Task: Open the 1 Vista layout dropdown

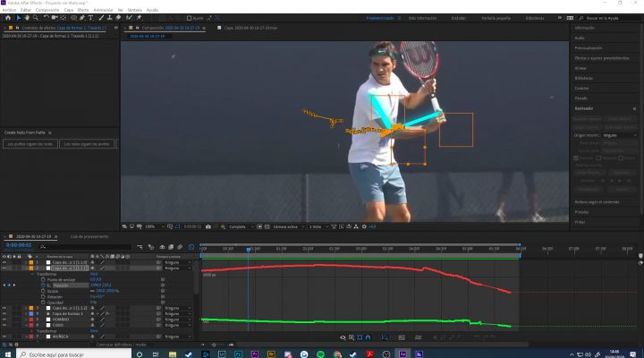Action: (x=318, y=226)
